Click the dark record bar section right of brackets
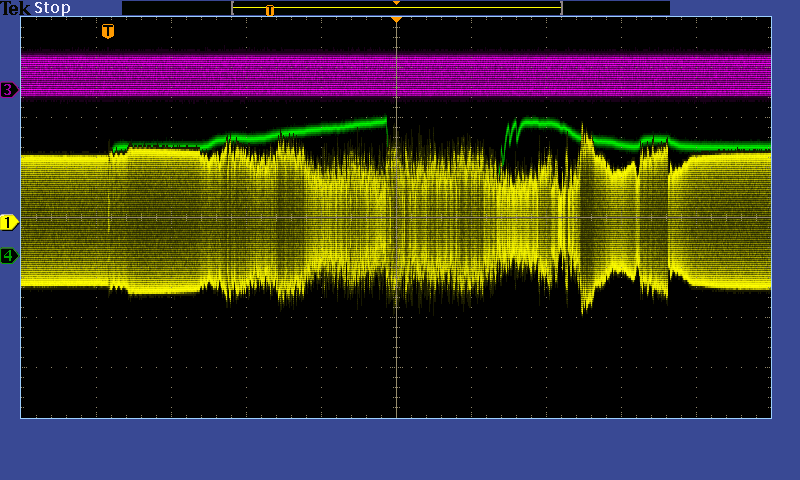 coord(616,8)
